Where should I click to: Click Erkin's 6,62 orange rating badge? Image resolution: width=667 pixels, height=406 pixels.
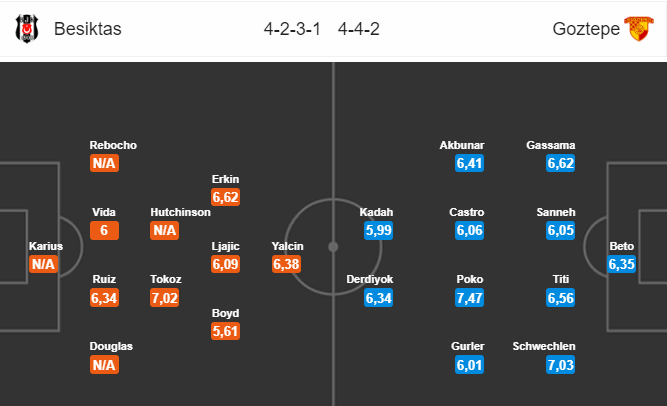[225, 197]
